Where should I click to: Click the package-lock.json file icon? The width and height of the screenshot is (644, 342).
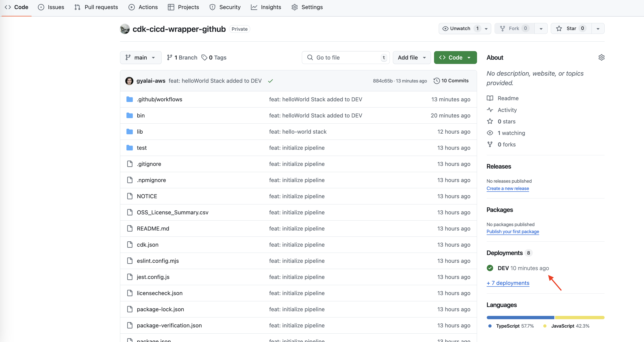coord(130,309)
